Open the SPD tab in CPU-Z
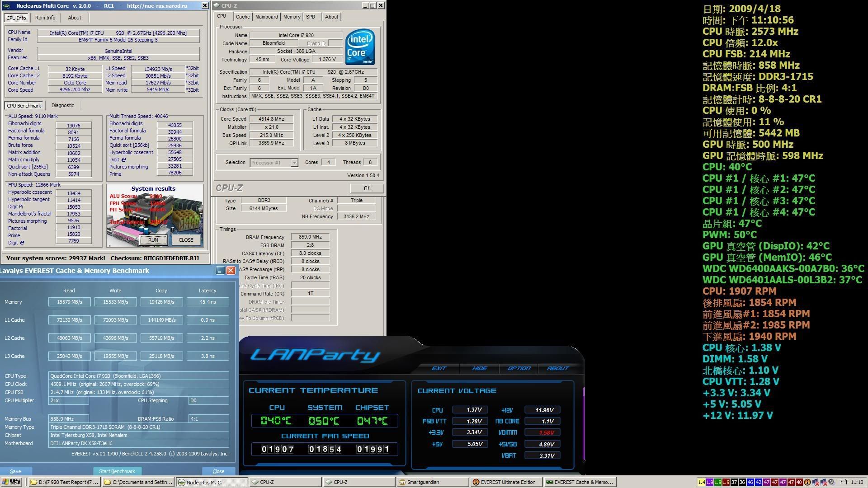This screenshot has width=868, height=488. pos(311,17)
